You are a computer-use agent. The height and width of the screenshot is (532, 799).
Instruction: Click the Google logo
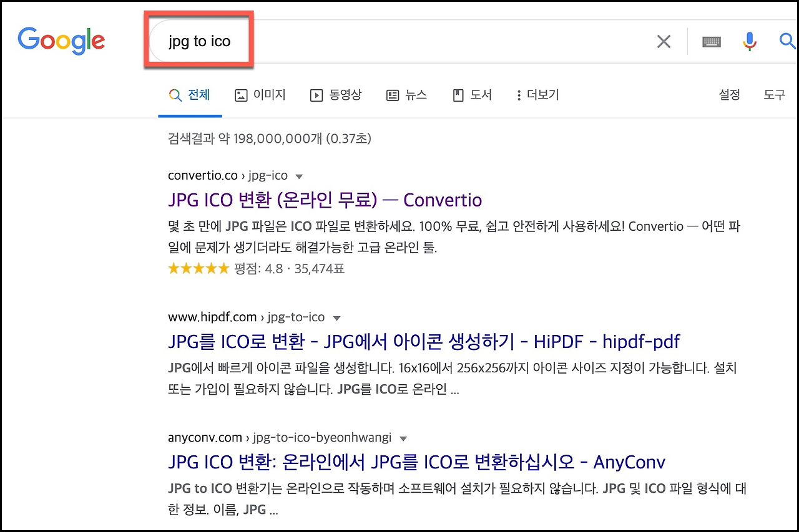(x=61, y=41)
